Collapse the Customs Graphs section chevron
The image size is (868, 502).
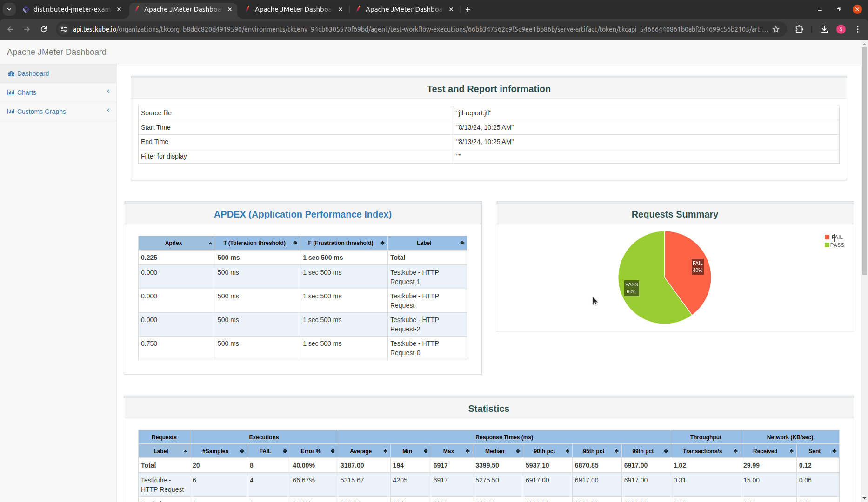108,111
